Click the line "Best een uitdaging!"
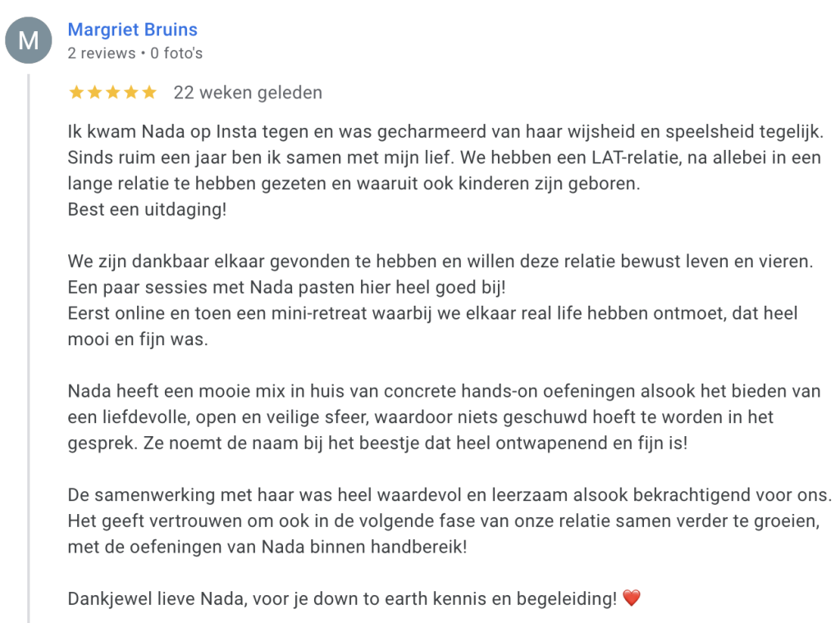Screen dimensions: 840x623 click(148, 209)
